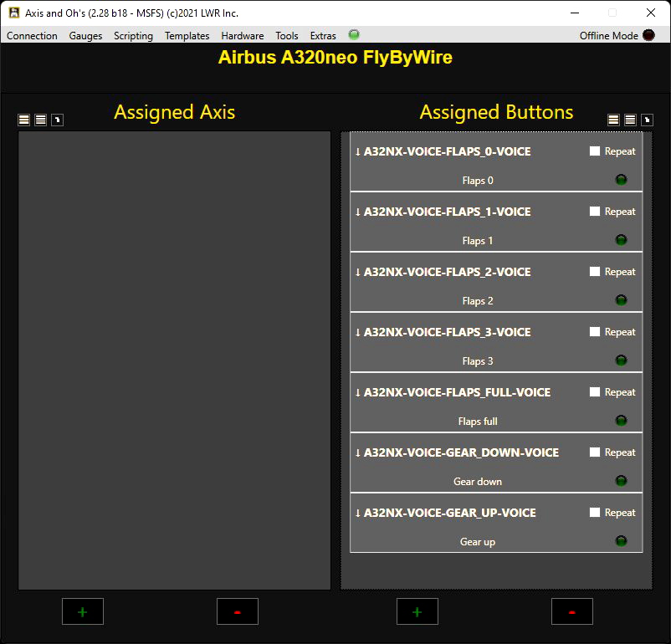Click the Offline Mode label
Viewport: 671px width, 644px height.
[x=608, y=35]
